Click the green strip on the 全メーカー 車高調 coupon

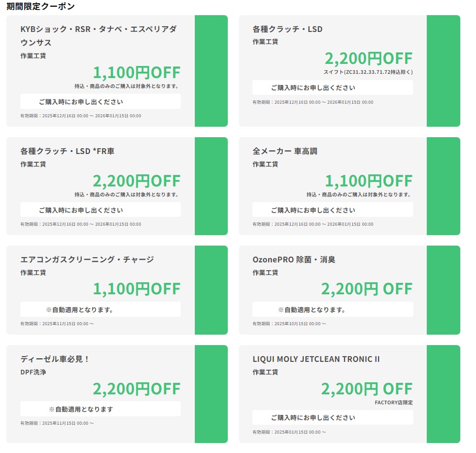pyautogui.click(x=443, y=186)
